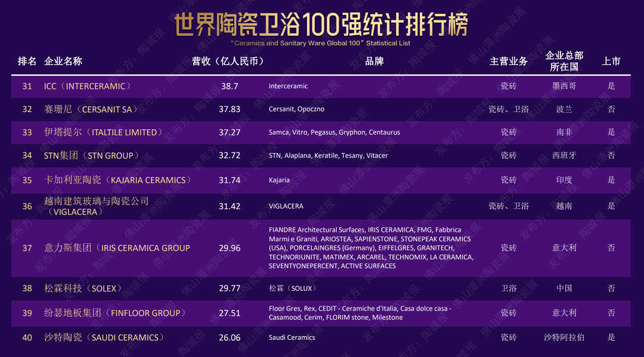Select company name ICC（INTERCERAMIC）
The height and width of the screenshot is (357, 644).
(89, 86)
